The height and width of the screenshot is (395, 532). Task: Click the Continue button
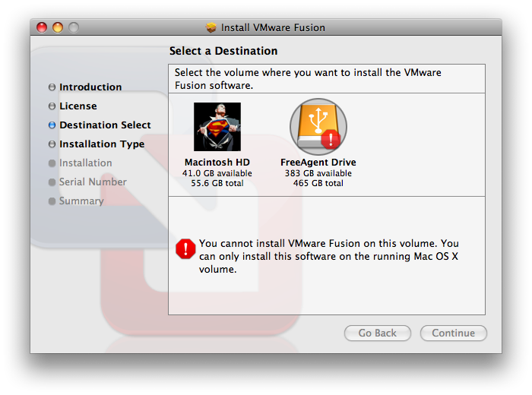pos(453,333)
